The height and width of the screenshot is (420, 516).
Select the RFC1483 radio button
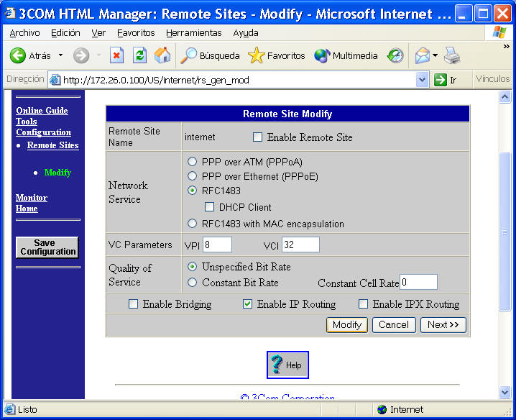pos(192,191)
